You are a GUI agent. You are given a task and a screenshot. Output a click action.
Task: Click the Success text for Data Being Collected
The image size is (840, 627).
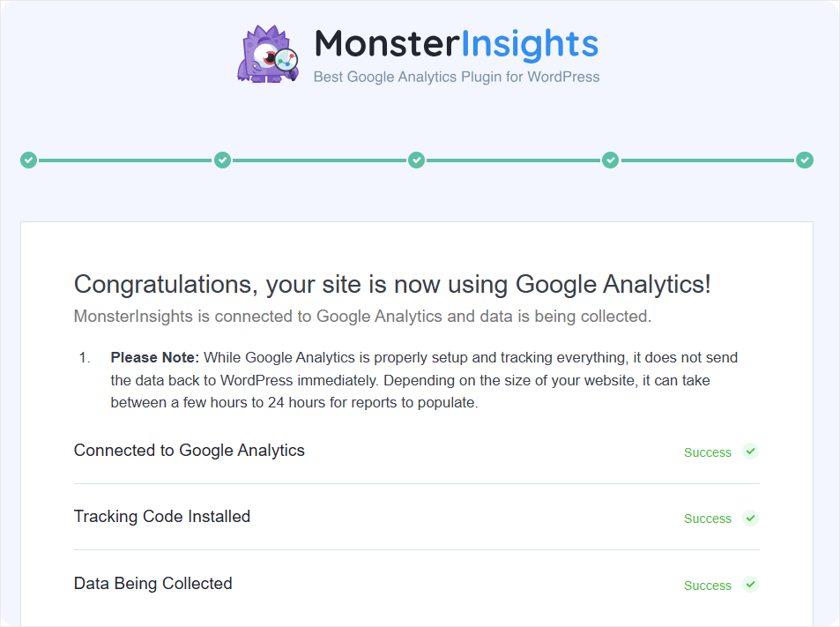[707, 586]
